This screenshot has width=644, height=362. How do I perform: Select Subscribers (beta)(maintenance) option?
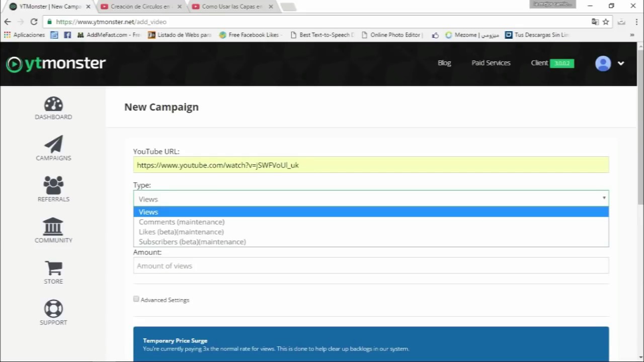tap(371, 241)
